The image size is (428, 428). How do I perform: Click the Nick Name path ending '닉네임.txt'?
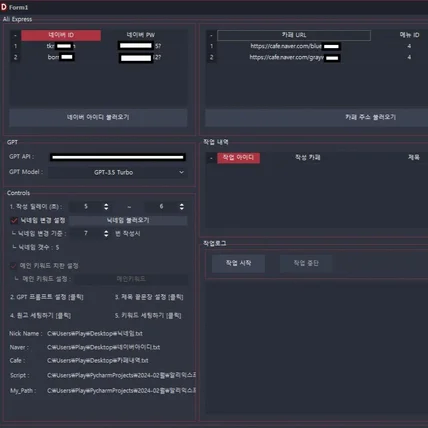pyautogui.click(x=95, y=334)
